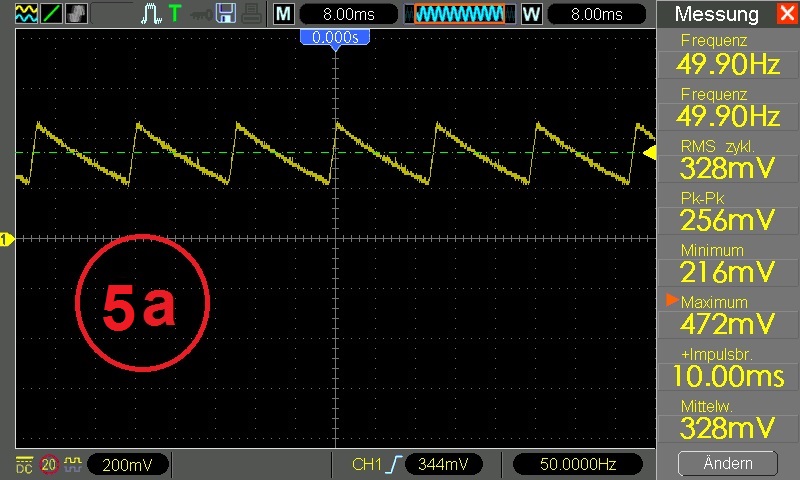Click the pulse waveform icon

pos(151,14)
